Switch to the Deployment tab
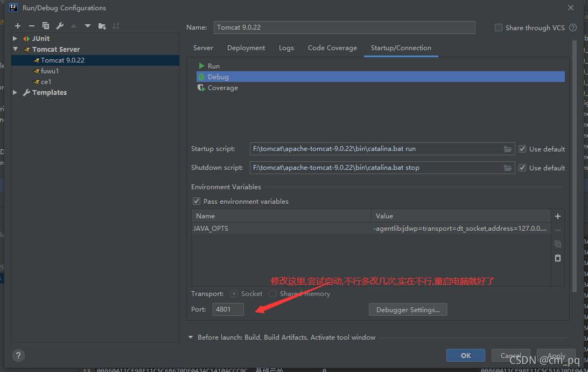The image size is (588, 372). [246, 48]
